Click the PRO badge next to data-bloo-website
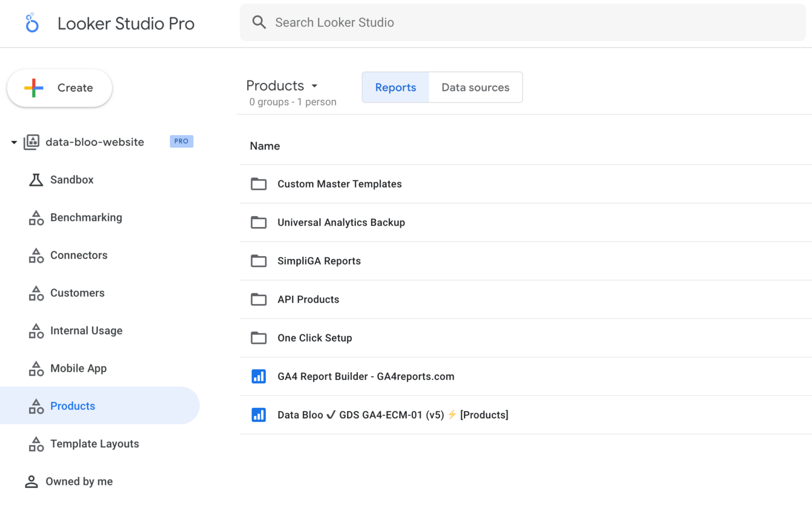The image size is (812, 506). 181,141
